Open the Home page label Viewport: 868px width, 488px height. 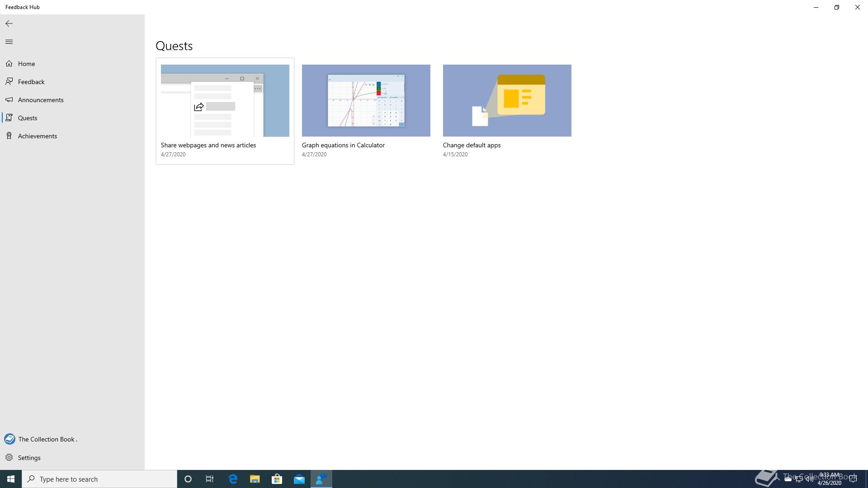tap(26, 64)
